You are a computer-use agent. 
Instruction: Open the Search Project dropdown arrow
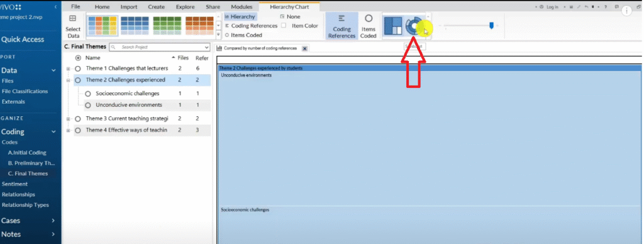[206, 47]
